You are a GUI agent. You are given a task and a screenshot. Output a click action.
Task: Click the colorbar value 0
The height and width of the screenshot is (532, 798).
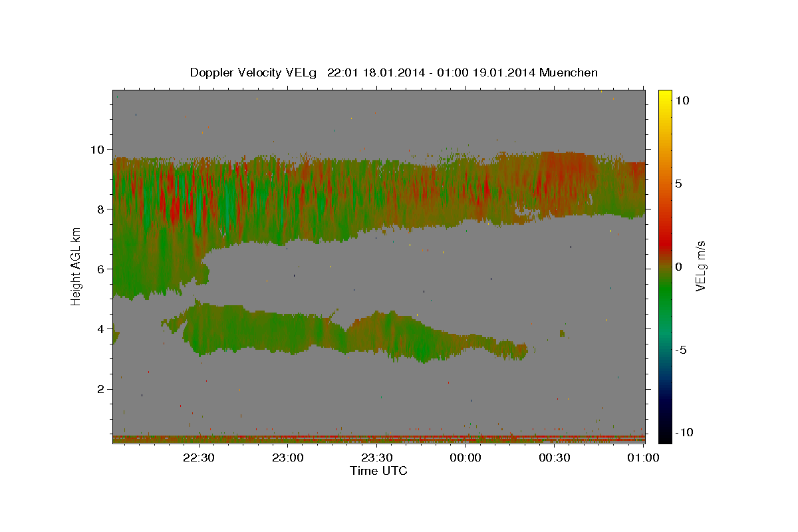(678, 267)
